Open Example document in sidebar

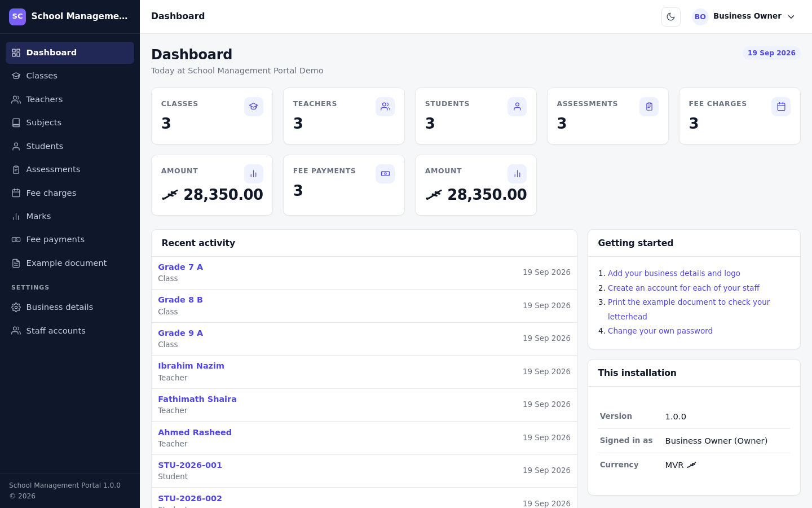click(70, 263)
